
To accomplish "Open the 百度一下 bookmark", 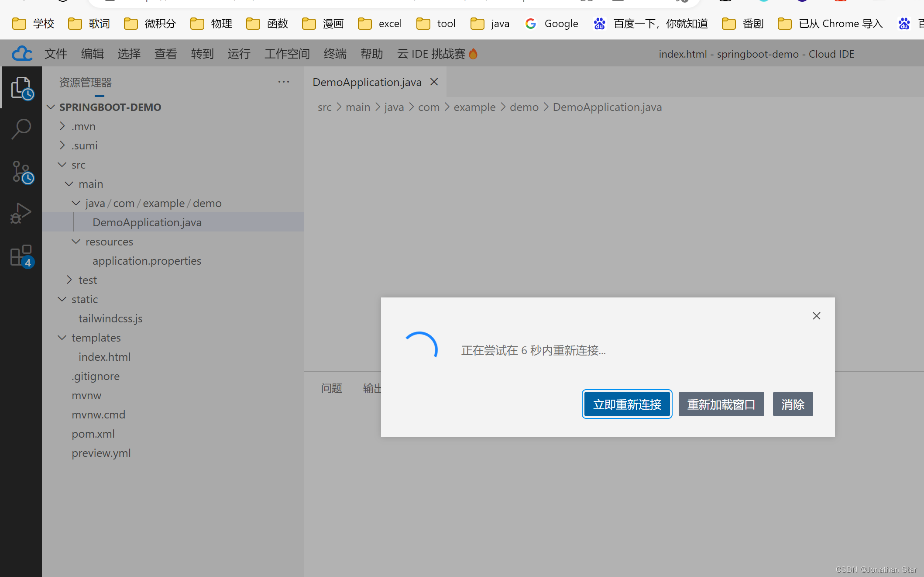I will point(660,24).
